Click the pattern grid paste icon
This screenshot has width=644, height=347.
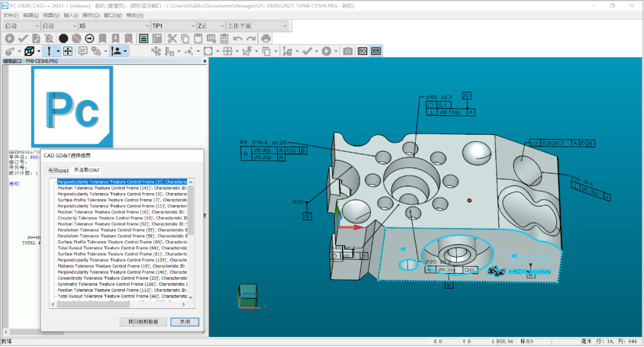[224, 39]
